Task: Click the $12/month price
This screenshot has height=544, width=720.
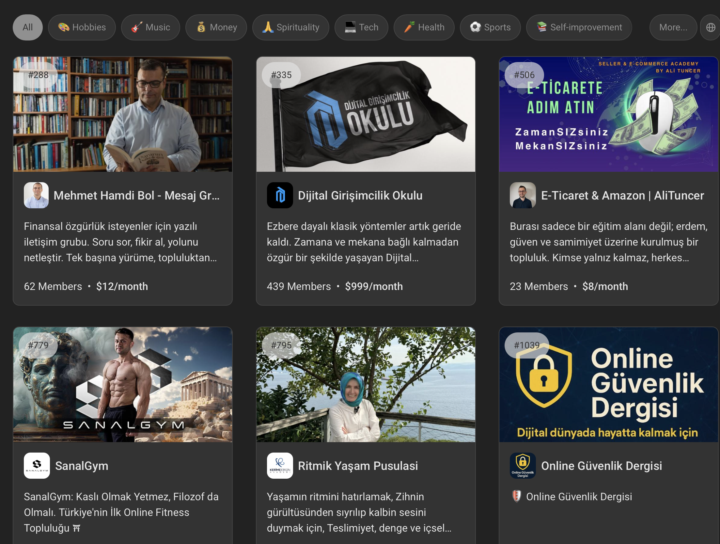Action: coord(122,286)
